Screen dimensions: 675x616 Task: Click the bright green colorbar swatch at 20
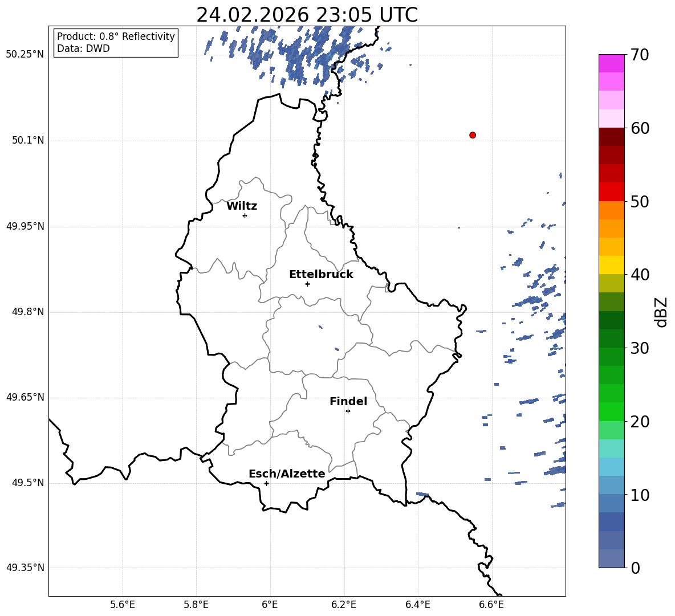point(611,411)
